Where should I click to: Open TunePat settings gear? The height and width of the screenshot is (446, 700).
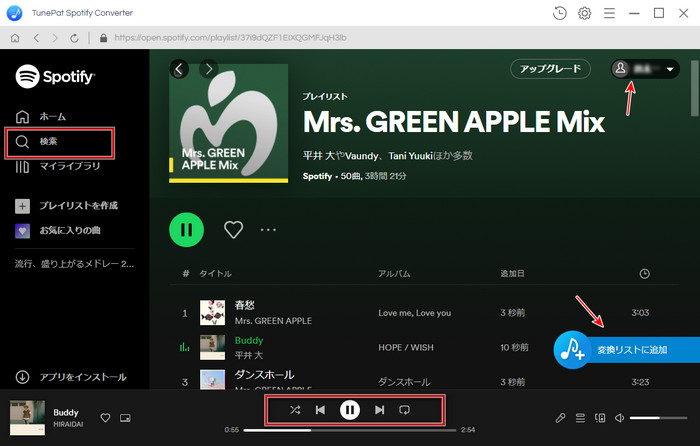(584, 13)
